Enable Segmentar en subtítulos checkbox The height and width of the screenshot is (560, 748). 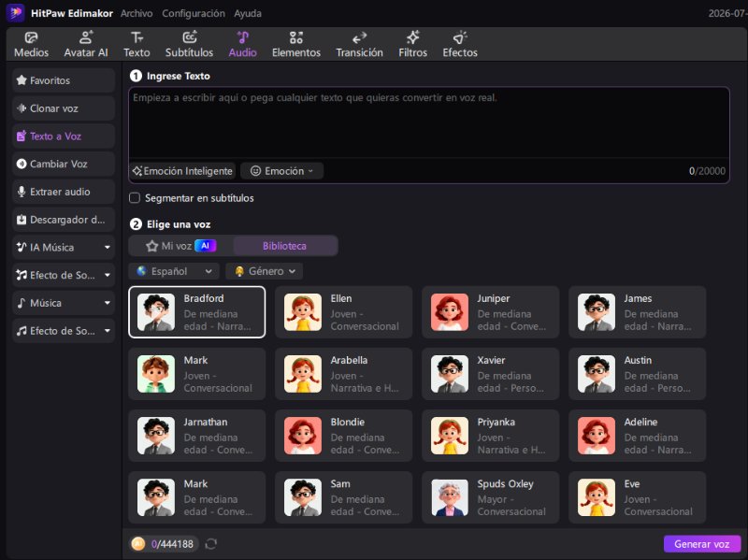click(135, 198)
